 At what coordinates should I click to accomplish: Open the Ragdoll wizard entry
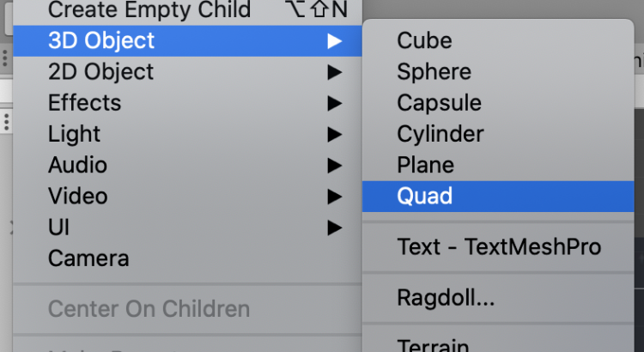[446, 299]
